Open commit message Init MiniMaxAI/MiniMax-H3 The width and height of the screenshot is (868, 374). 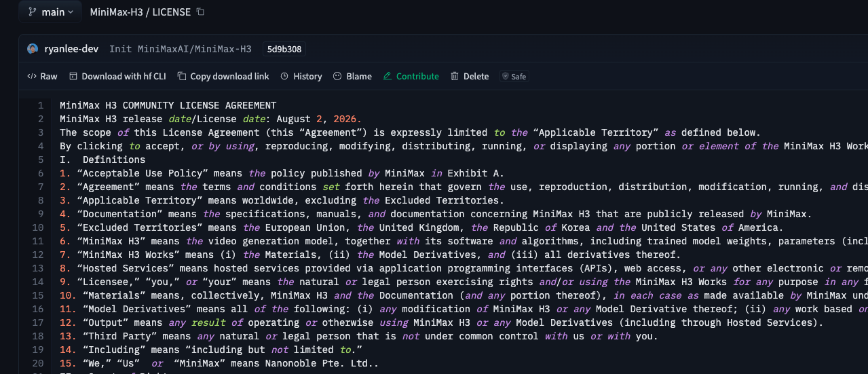coord(181,49)
